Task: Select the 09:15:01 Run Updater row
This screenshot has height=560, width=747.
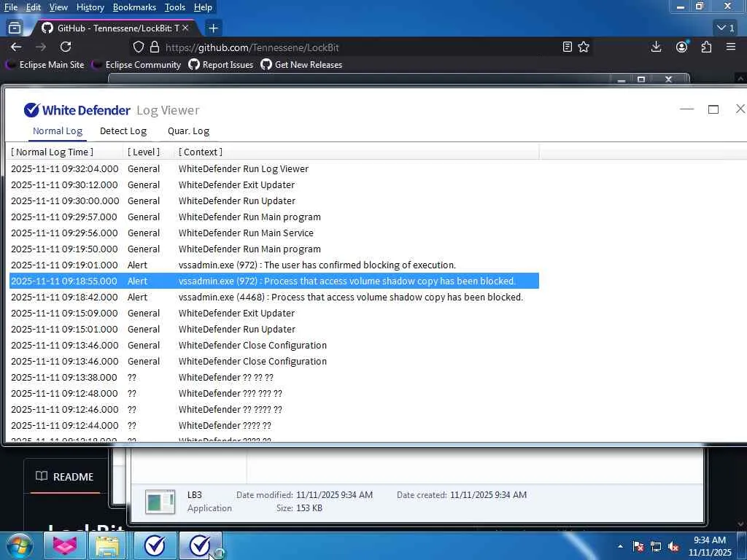Action: click(274, 329)
